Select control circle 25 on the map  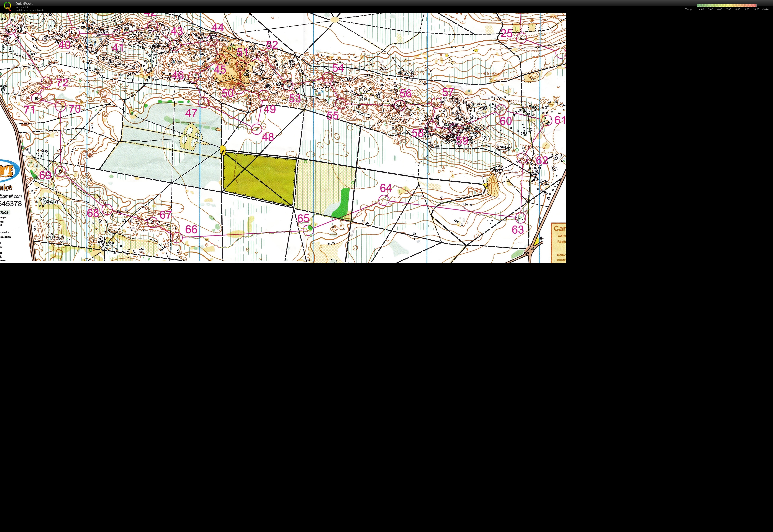[x=521, y=38]
